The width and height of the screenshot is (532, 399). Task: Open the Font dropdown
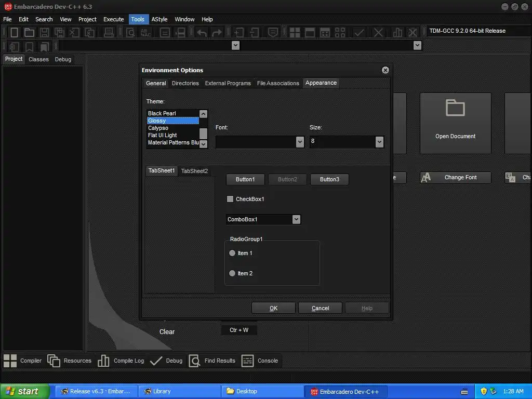[300, 142]
